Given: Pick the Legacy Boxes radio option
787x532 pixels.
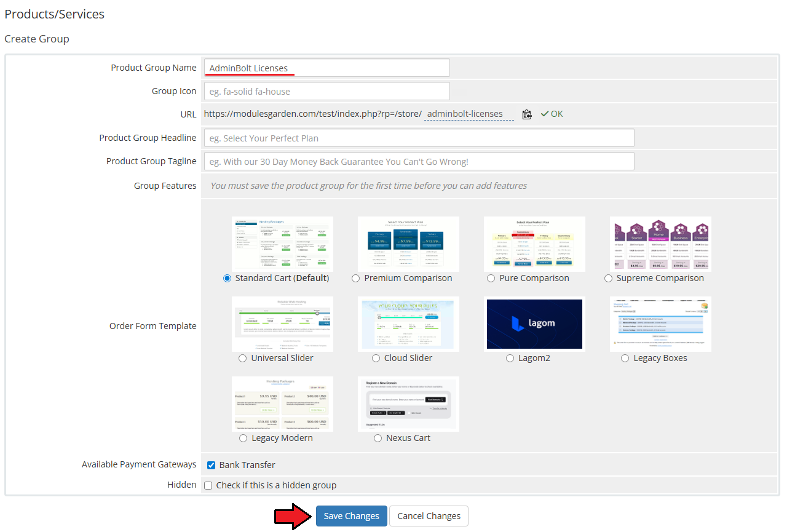Looking at the screenshot, I should pyautogui.click(x=625, y=359).
